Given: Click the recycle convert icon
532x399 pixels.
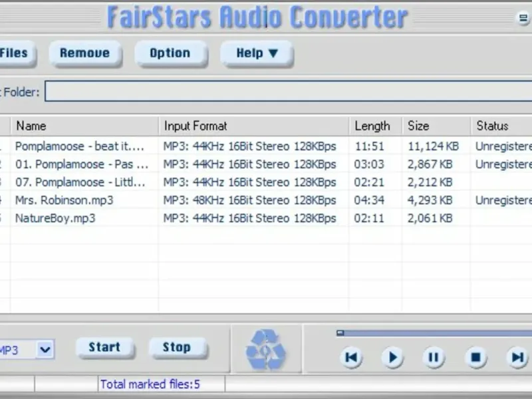Looking at the screenshot, I should pos(265,349).
